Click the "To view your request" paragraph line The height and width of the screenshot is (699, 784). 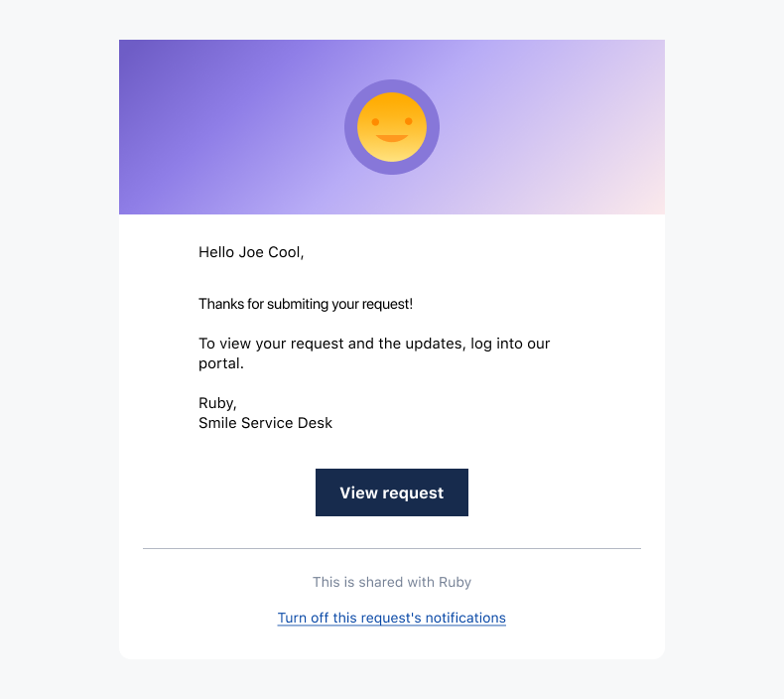coord(374,344)
